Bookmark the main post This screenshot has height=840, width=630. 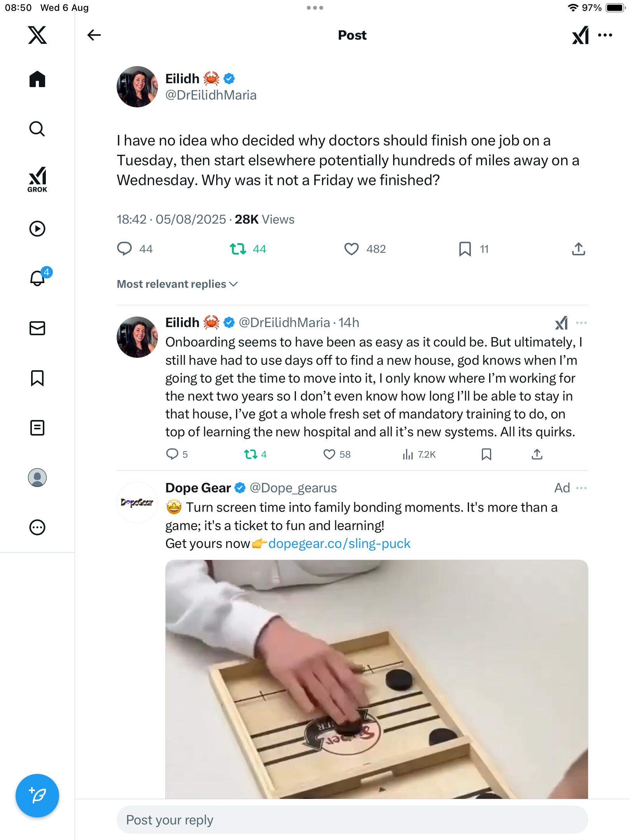click(x=465, y=249)
